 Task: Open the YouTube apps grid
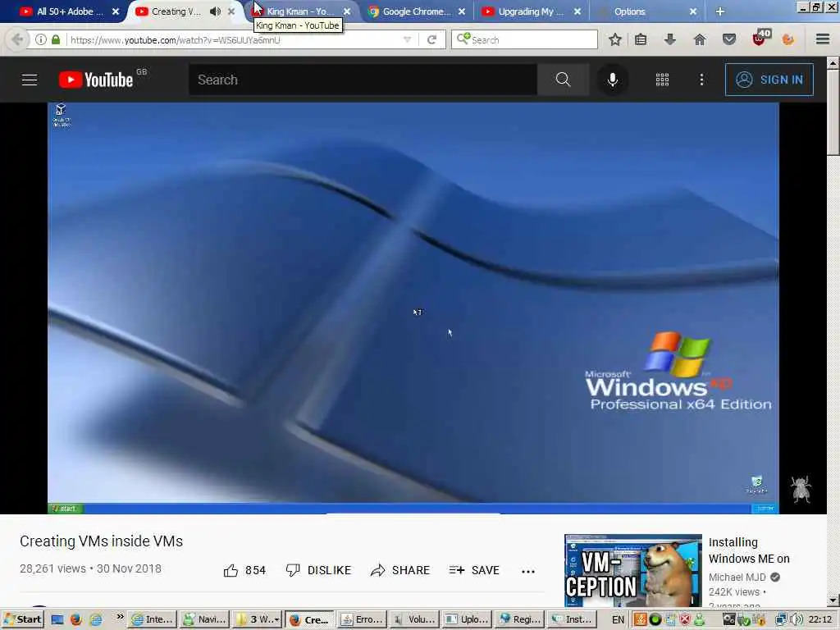(x=662, y=80)
